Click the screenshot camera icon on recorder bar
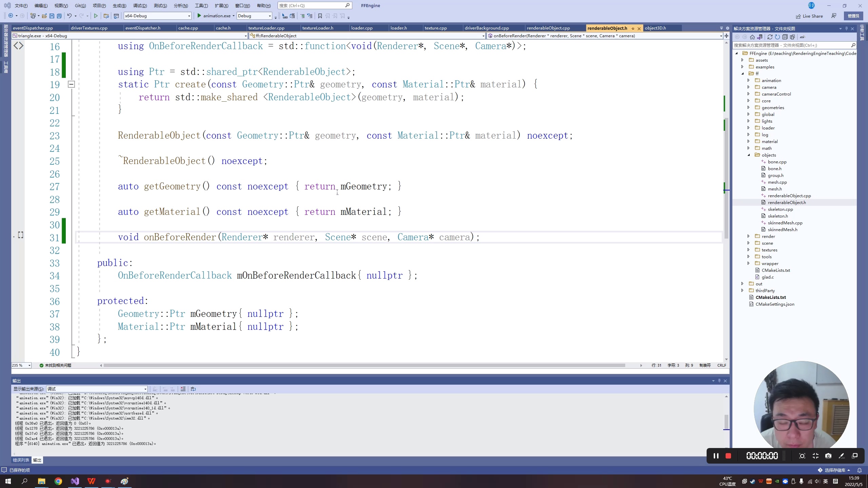The height and width of the screenshot is (488, 868). [x=828, y=456]
